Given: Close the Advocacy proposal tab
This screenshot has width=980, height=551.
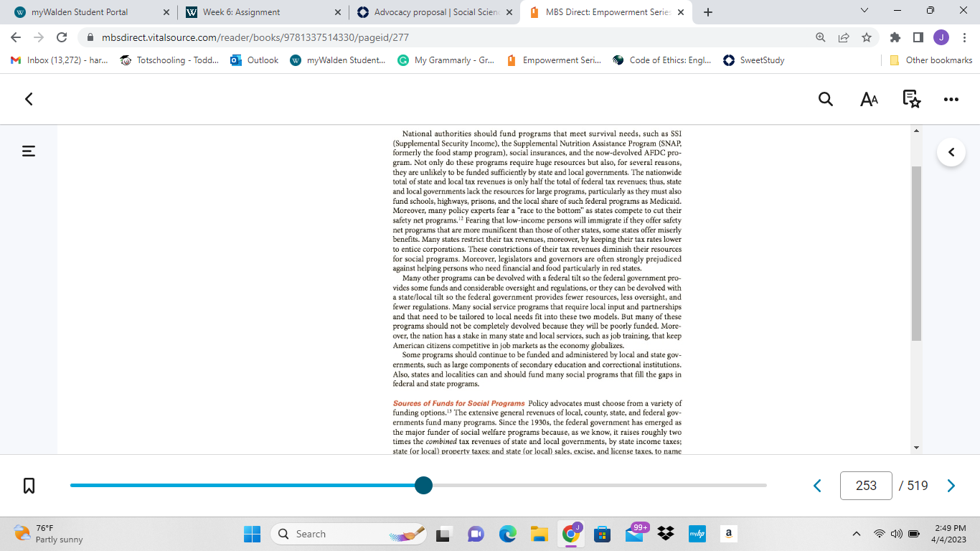Looking at the screenshot, I should click(x=509, y=12).
